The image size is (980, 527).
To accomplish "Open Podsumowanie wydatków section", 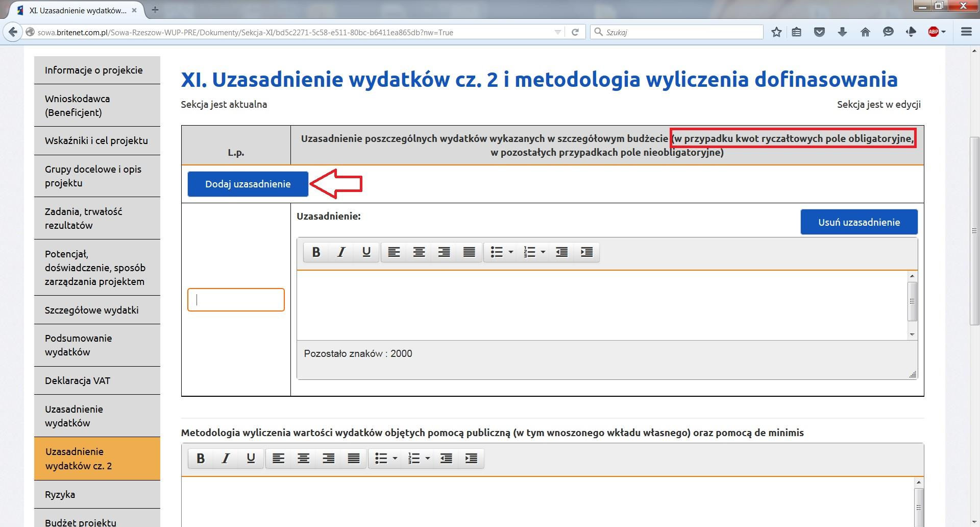I will [97, 345].
